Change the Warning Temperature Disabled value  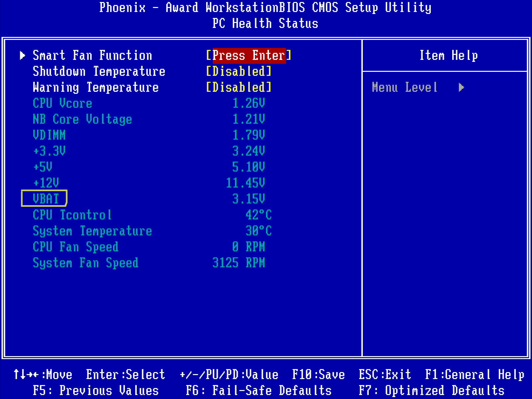(x=239, y=87)
